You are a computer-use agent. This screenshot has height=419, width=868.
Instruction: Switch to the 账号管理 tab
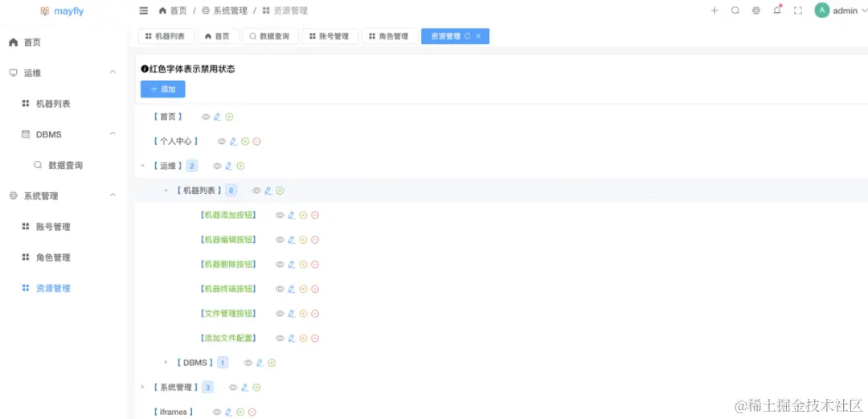330,36
